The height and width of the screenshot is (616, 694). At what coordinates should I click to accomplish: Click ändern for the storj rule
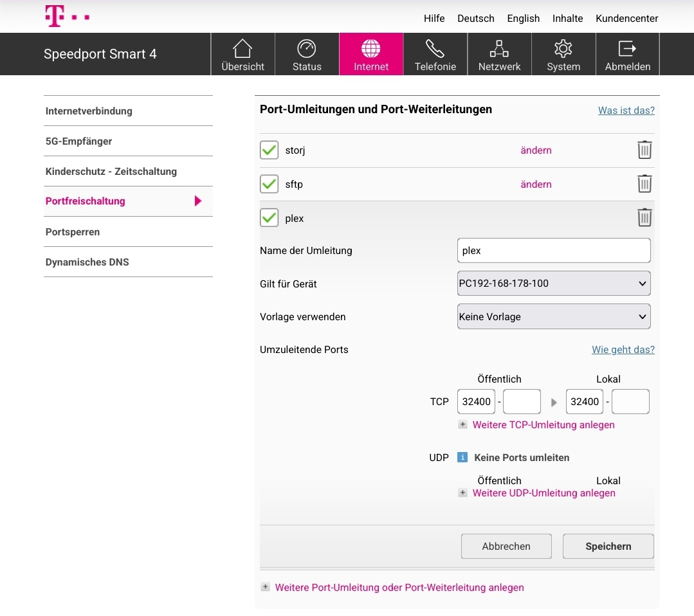[536, 150]
